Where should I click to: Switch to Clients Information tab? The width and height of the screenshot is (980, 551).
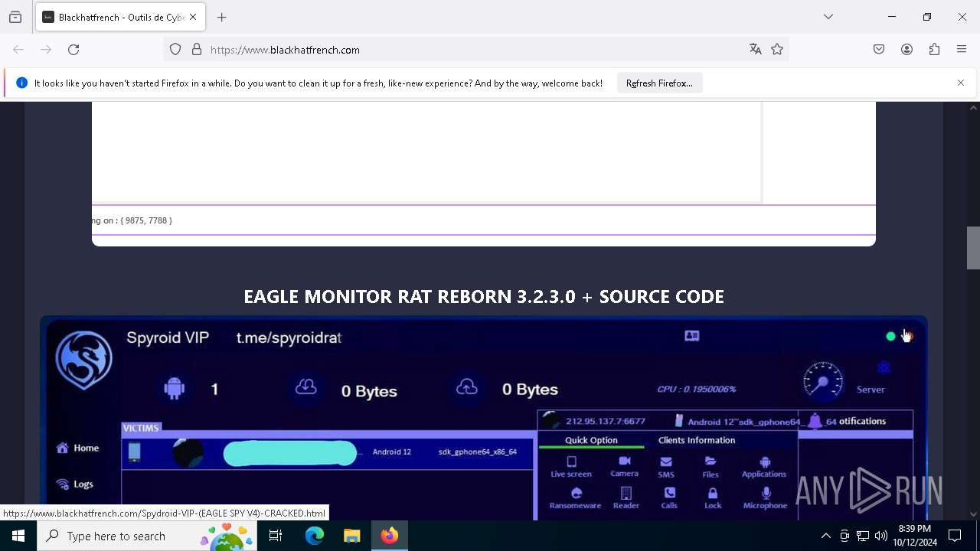(697, 440)
